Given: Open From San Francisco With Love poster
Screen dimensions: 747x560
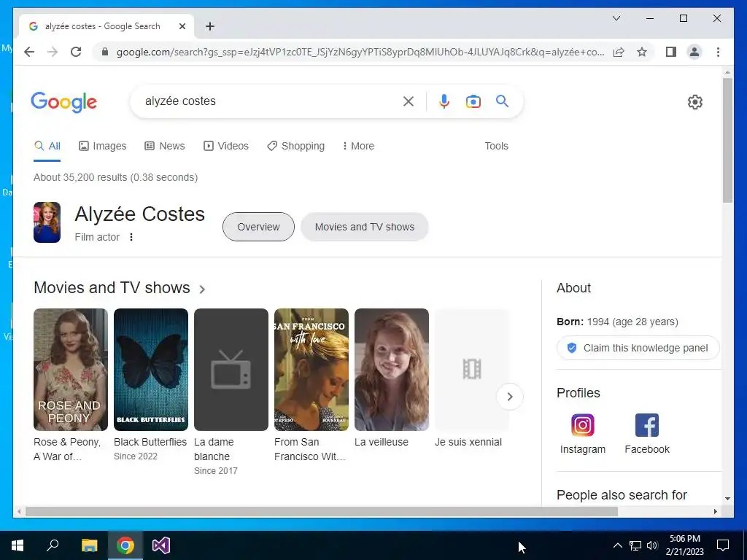Looking at the screenshot, I should click(x=311, y=370).
